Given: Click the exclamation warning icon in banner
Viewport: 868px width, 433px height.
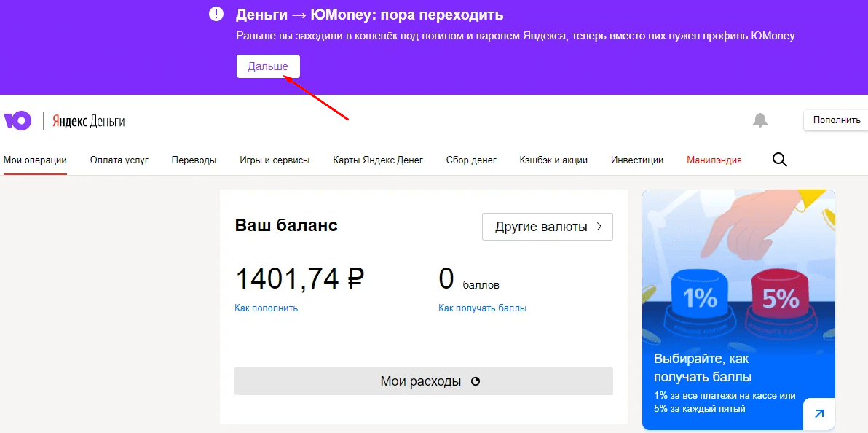Looking at the screenshot, I should click(216, 14).
